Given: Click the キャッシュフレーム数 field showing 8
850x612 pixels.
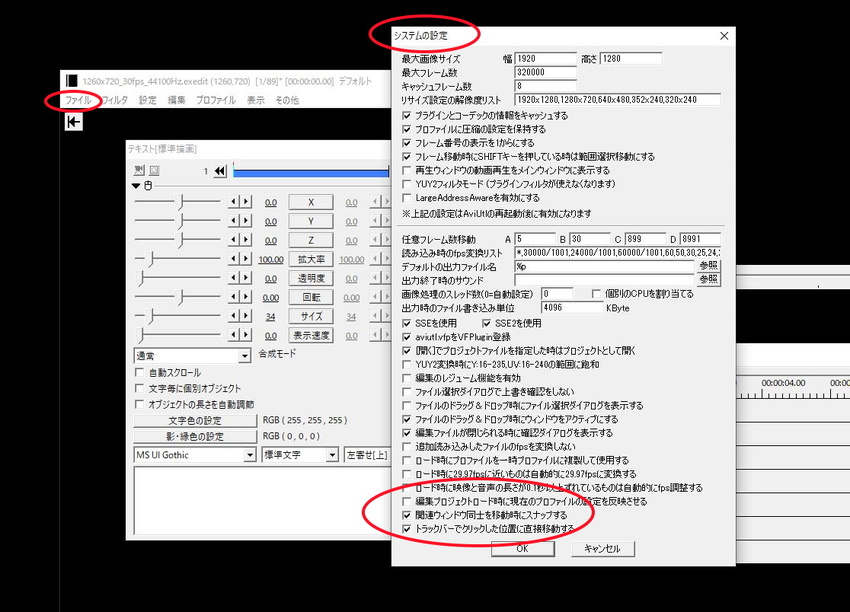Looking at the screenshot, I should point(545,86).
